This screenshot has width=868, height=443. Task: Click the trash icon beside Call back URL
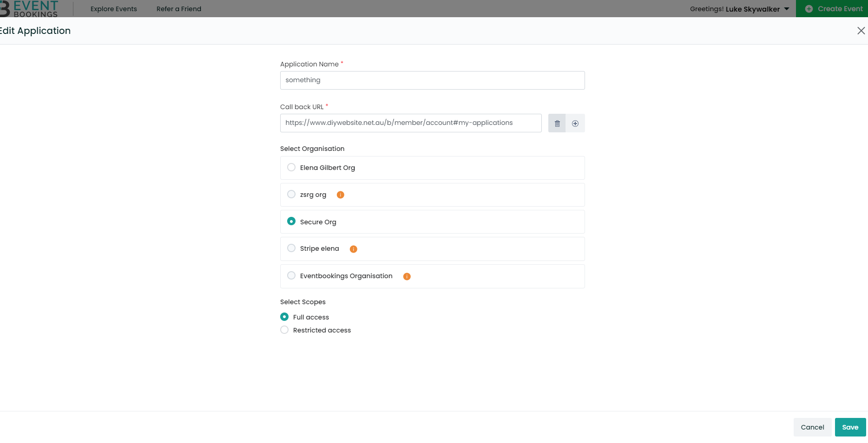point(557,124)
